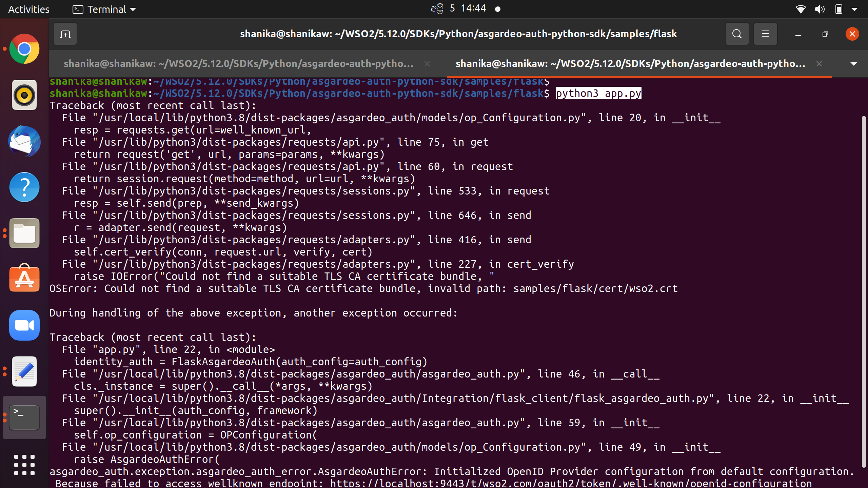Open Zoom from the dock

click(24, 325)
